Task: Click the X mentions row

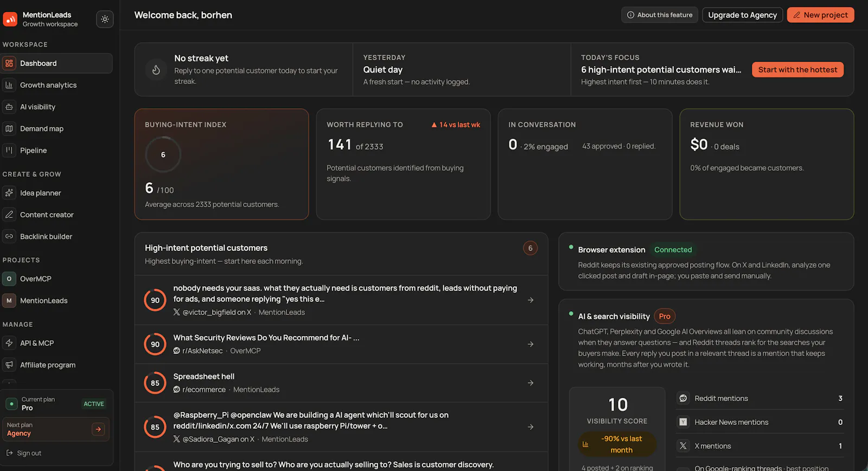Action: tap(760, 446)
